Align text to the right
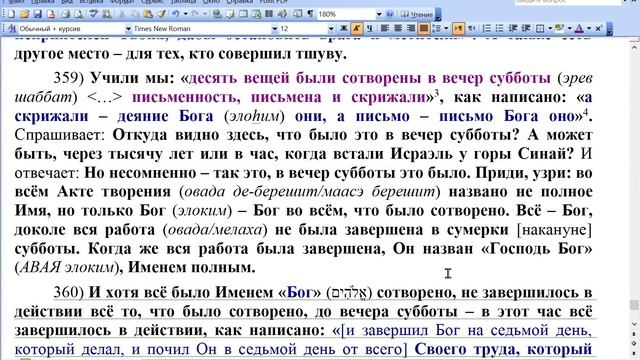The width and height of the screenshot is (640, 360). 411,28
